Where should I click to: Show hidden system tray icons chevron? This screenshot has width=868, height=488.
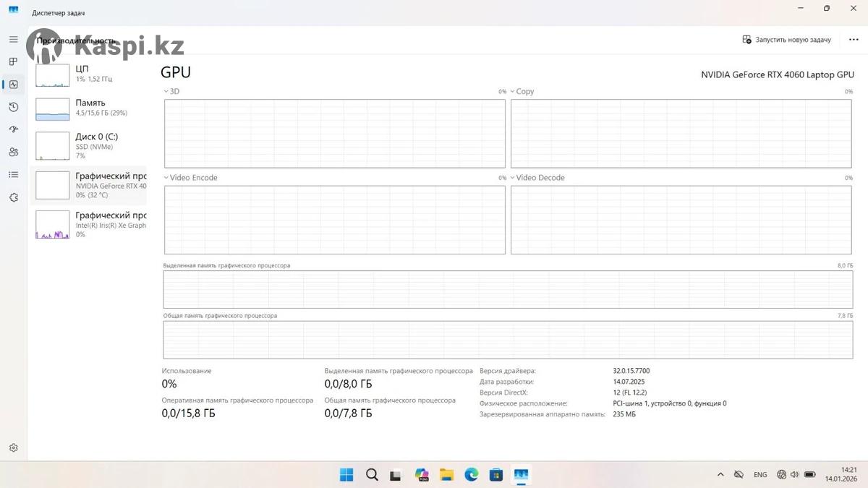pyautogui.click(x=720, y=475)
